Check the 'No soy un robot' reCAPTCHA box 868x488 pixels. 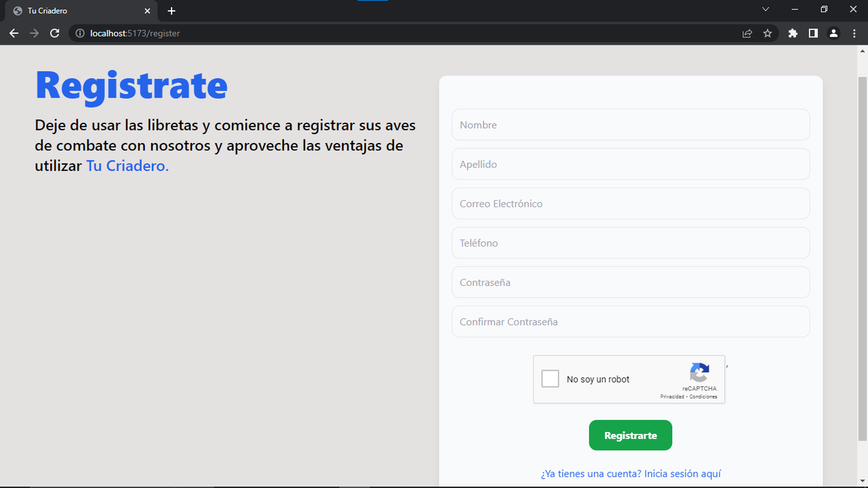click(x=550, y=379)
